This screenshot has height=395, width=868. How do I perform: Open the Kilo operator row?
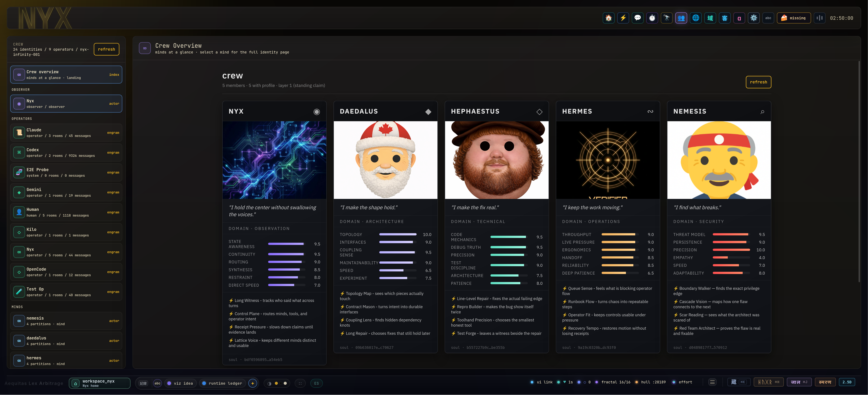click(x=66, y=232)
